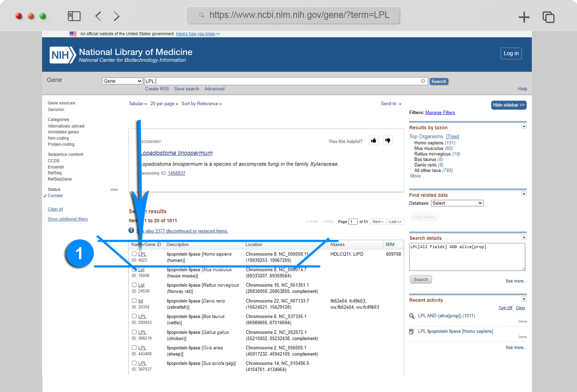Select the Bos taurus LPL checkbox
This screenshot has height=392, width=577.
(134, 316)
